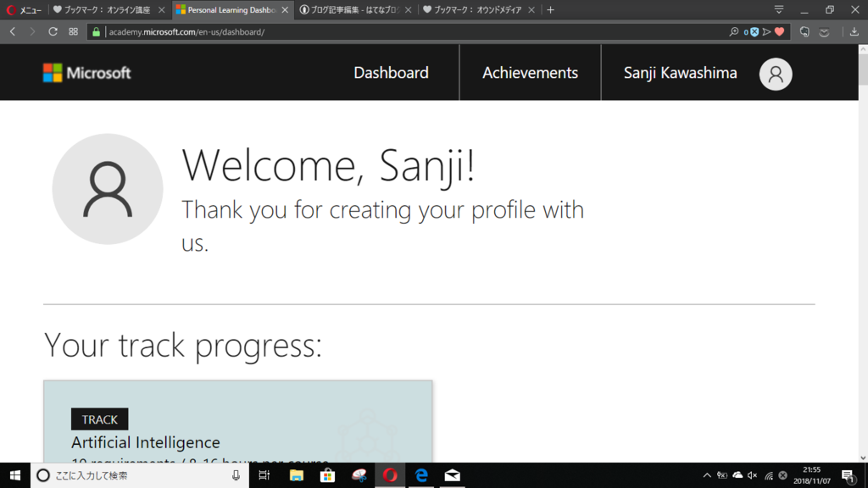Open the Speed Dial grid icon
This screenshot has width=868, height=488.
coord(73,32)
